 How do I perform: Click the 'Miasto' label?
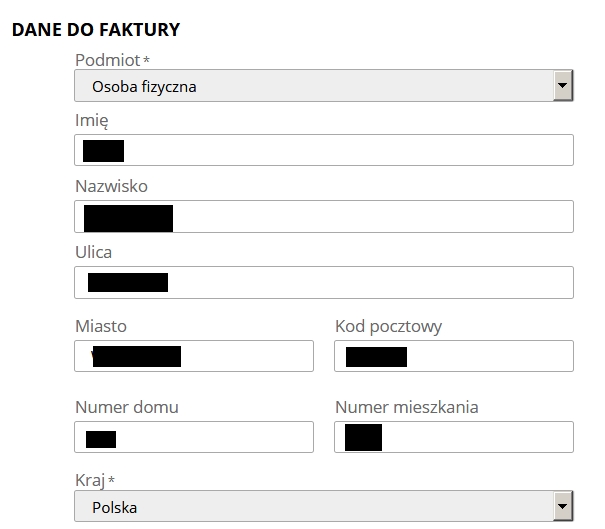(x=101, y=326)
